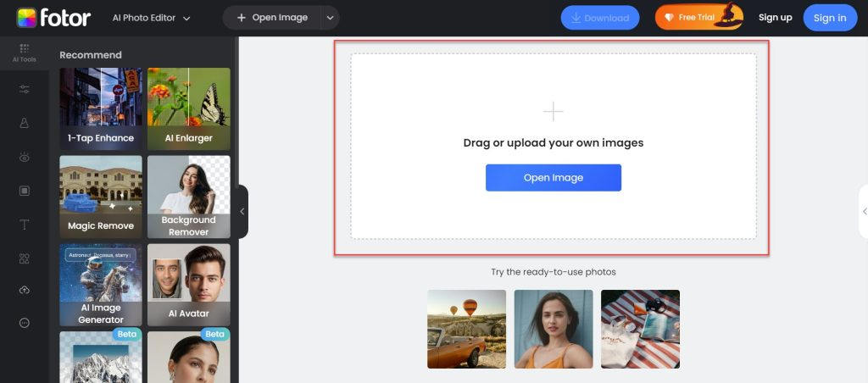Open the Beauty eye sidebar icon

[25, 158]
